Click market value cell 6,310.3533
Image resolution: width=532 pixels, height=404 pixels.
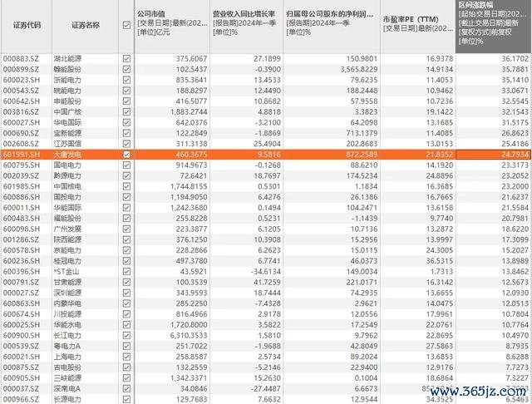pyautogui.click(x=189, y=336)
